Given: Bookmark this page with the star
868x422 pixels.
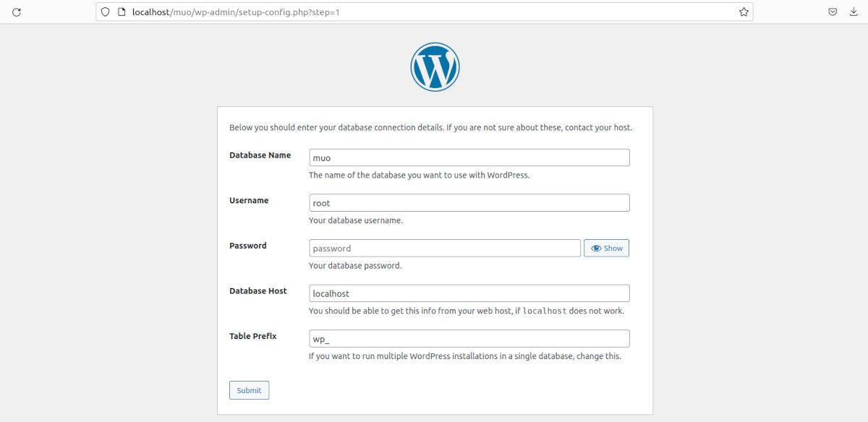Looking at the screenshot, I should coord(743,12).
